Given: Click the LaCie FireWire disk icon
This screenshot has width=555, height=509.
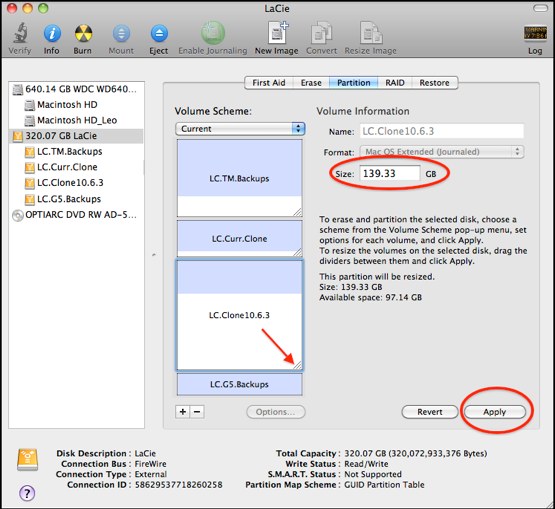Looking at the screenshot, I should click(28, 460).
